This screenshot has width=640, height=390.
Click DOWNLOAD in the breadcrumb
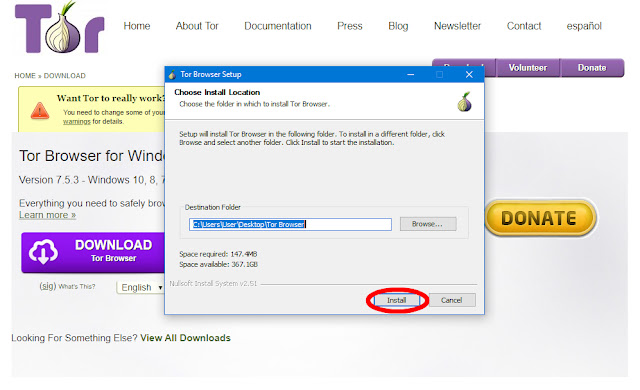click(64, 75)
